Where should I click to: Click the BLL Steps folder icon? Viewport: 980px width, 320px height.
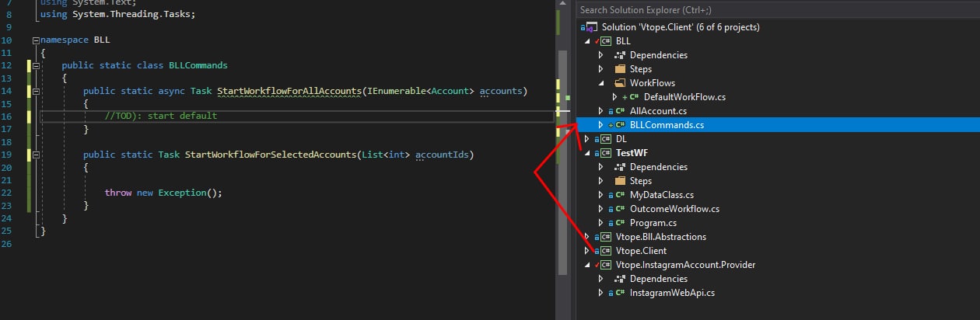coord(620,69)
